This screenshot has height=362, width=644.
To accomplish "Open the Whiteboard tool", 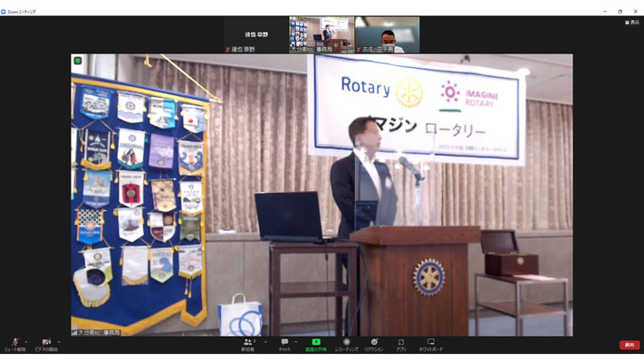I will [431, 345].
